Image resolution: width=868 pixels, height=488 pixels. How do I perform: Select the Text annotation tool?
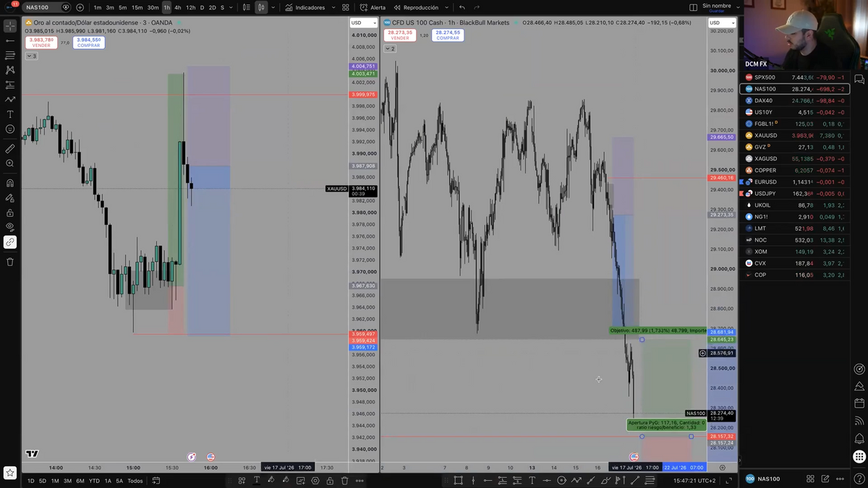click(x=10, y=114)
